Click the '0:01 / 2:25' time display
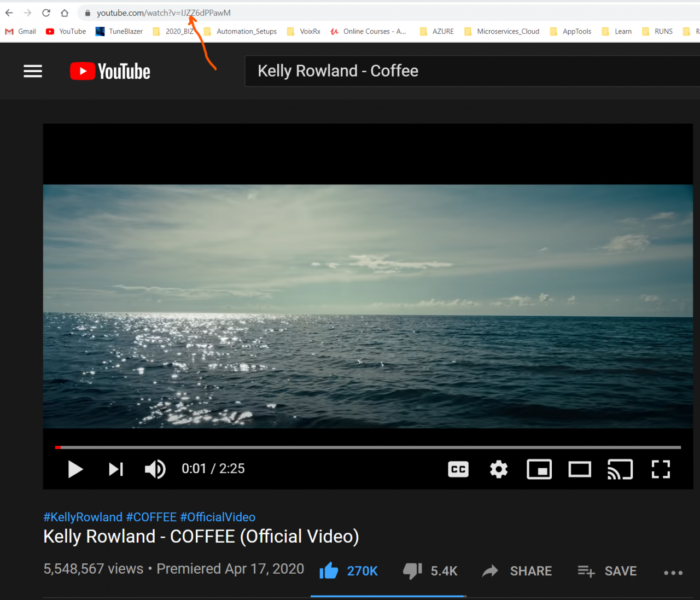 (x=213, y=469)
